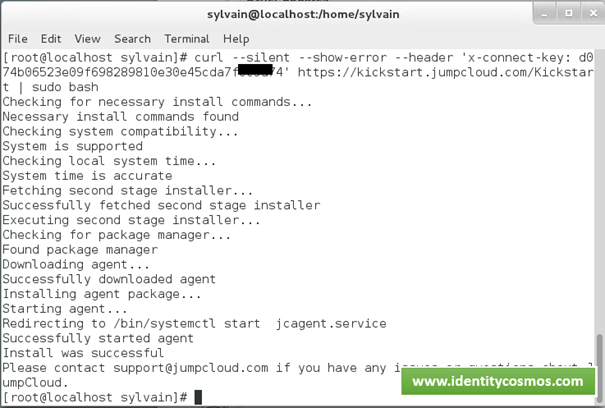Click the support@jumpcloud.com email address
This screenshot has width=605, height=408.
coord(191,368)
